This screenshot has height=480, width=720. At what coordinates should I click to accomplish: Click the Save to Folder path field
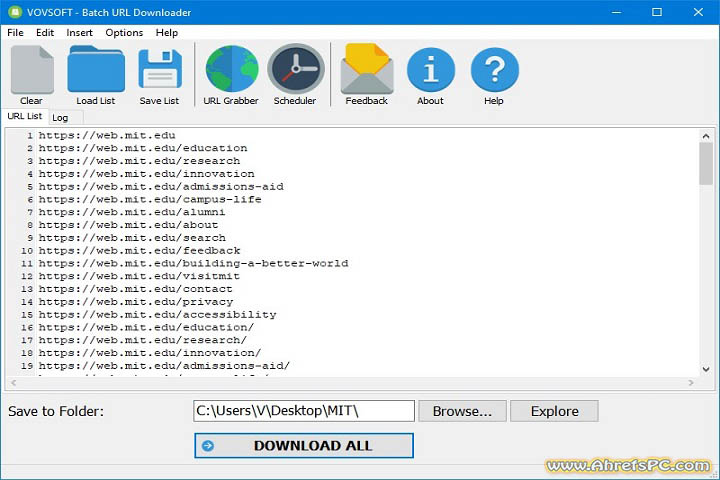click(304, 411)
